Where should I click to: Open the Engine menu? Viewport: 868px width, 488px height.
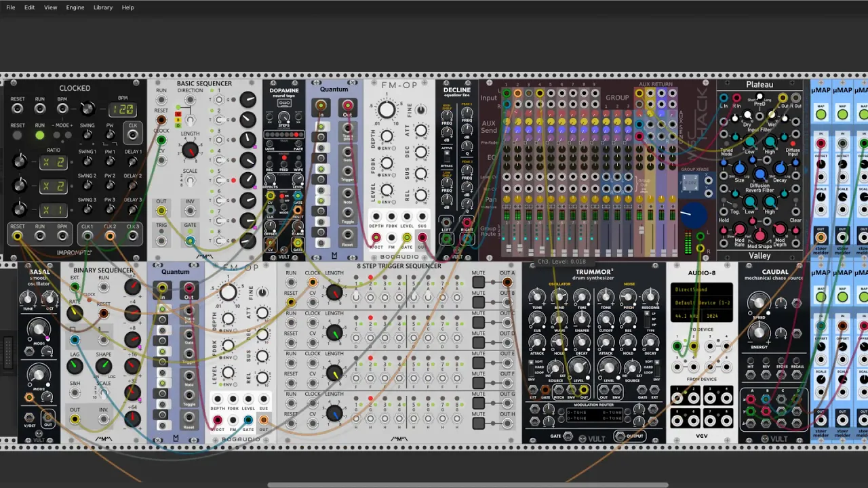(75, 7)
